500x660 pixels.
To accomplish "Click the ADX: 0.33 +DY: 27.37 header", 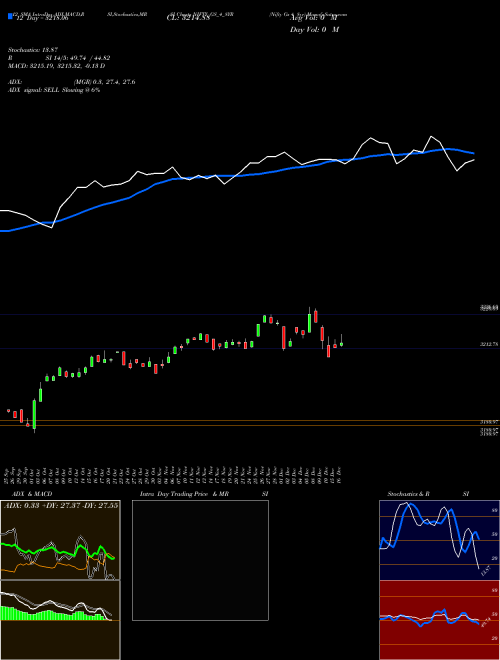I will tap(61, 505).
